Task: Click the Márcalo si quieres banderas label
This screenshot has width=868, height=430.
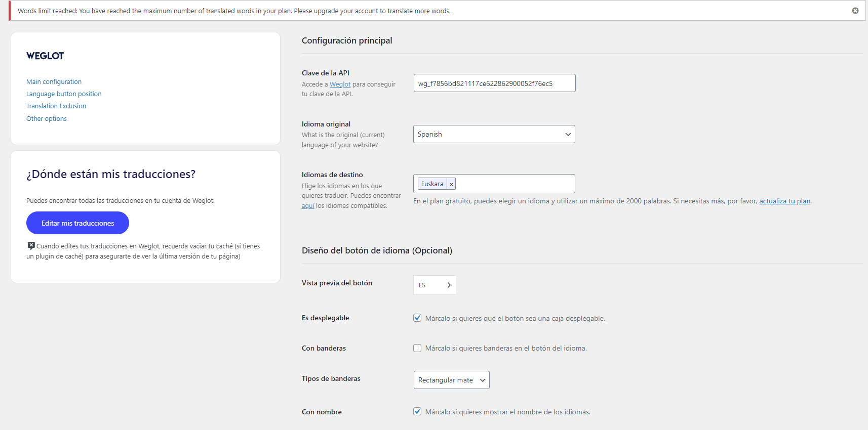Action: (x=506, y=348)
